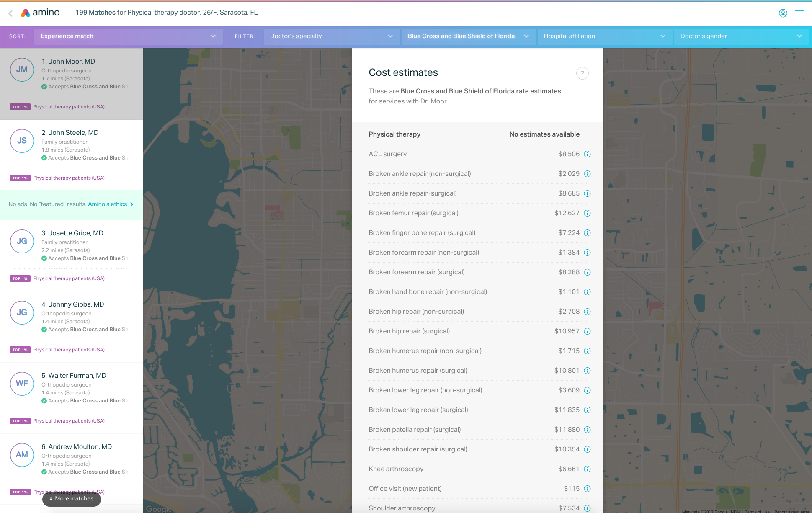
Task: Show info for ACL surgery price
Action: 587,154
